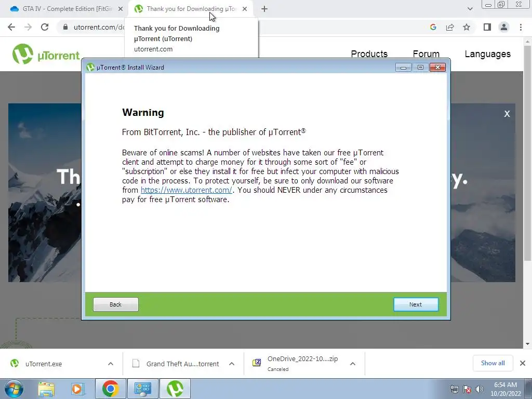
Task: Open the Languages menu
Action: [x=487, y=54]
